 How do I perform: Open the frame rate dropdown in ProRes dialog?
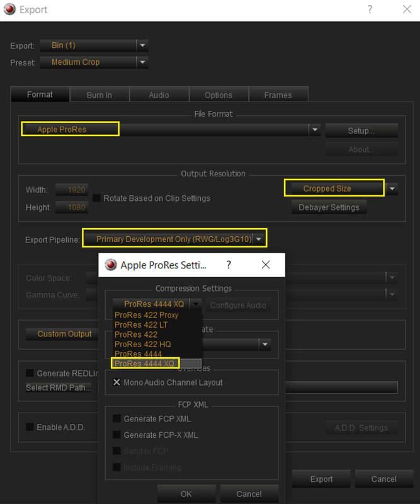pos(265,344)
